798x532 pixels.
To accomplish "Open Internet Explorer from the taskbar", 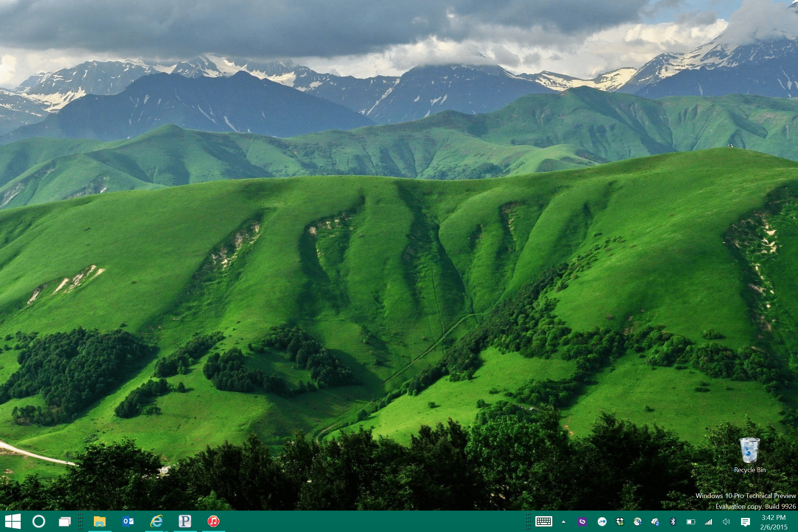I will 157,521.
